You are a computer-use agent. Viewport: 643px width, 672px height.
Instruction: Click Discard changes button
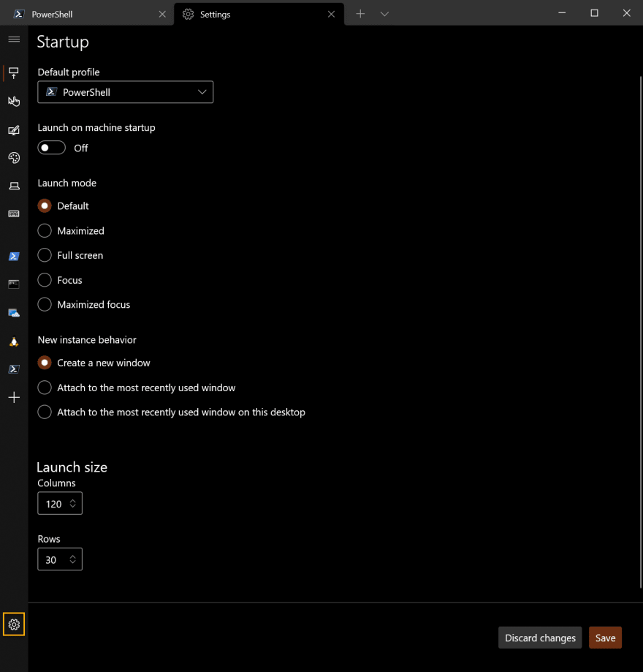point(540,638)
